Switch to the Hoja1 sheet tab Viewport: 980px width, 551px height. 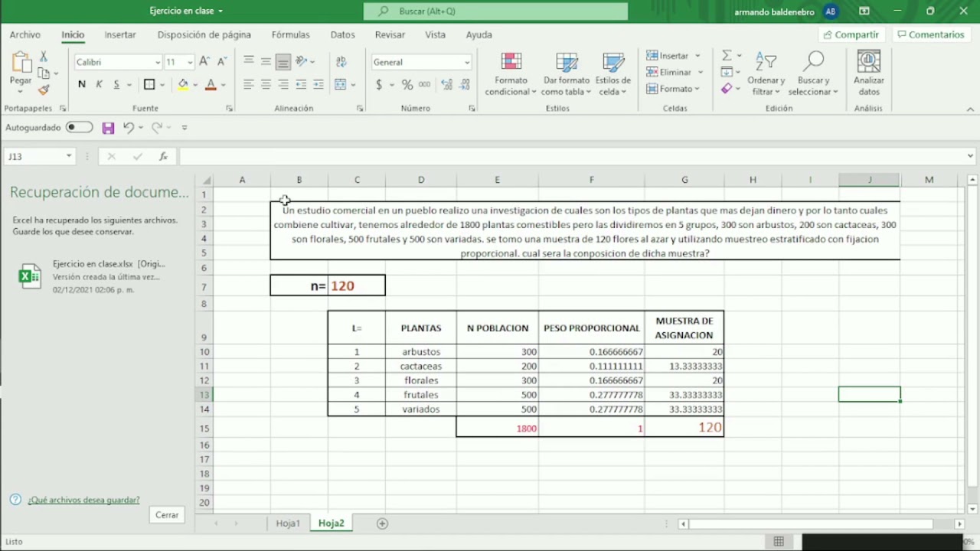pos(288,523)
